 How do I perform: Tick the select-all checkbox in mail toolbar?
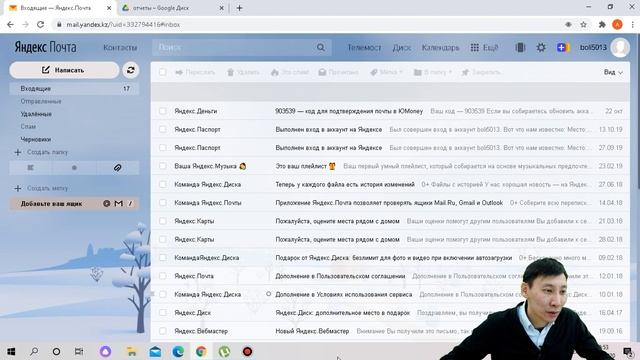pos(162,72)
